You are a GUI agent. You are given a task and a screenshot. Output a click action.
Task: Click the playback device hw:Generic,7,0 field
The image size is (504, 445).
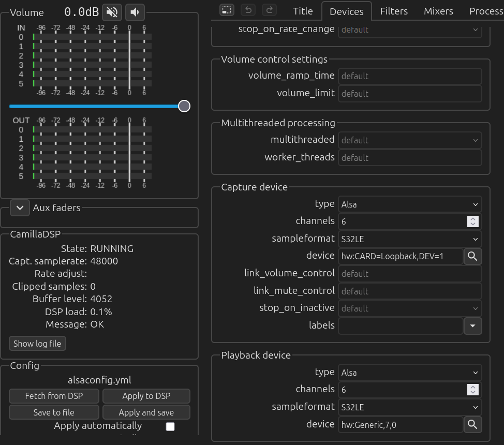pos(401,424)
